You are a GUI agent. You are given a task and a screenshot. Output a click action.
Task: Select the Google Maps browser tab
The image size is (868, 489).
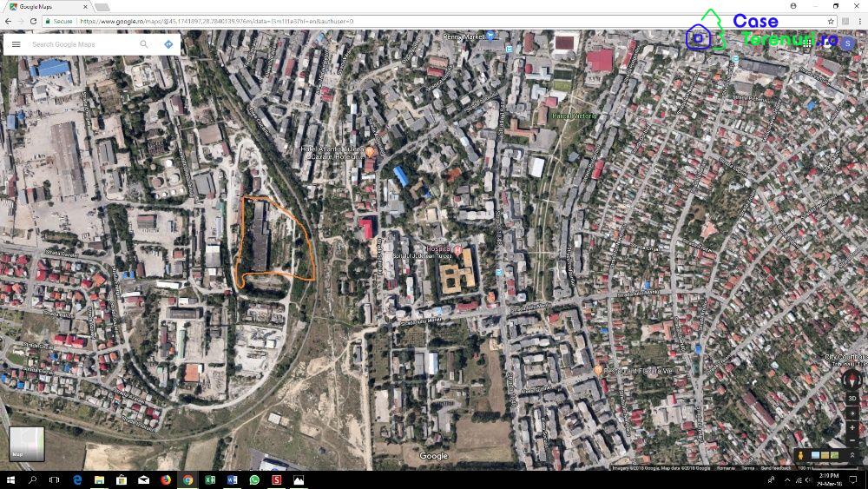(39, 6)
